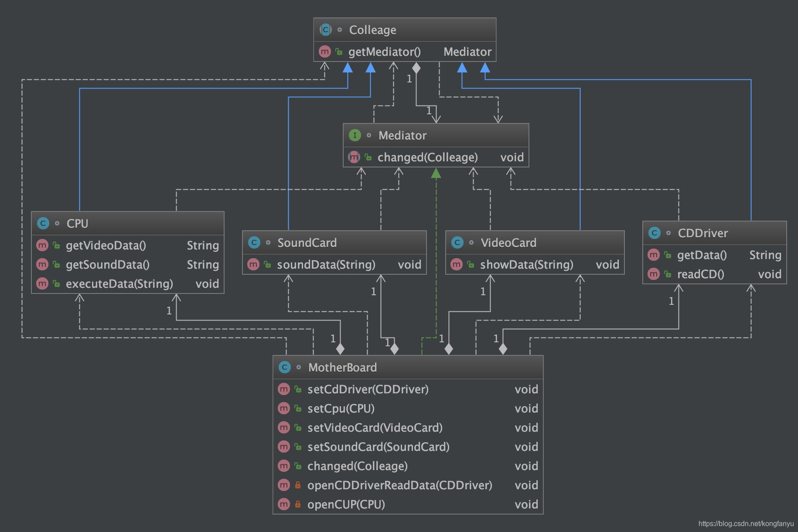Click the String return type of getData()
The width and height of the screenshot is (798, 532).
coord(765,255)
